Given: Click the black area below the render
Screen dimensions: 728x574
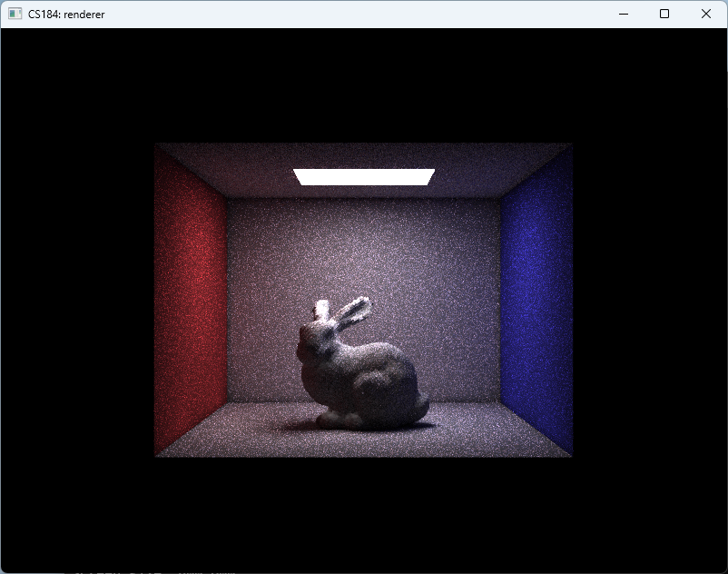Looking at the screenshot, I should coord(363,509).
